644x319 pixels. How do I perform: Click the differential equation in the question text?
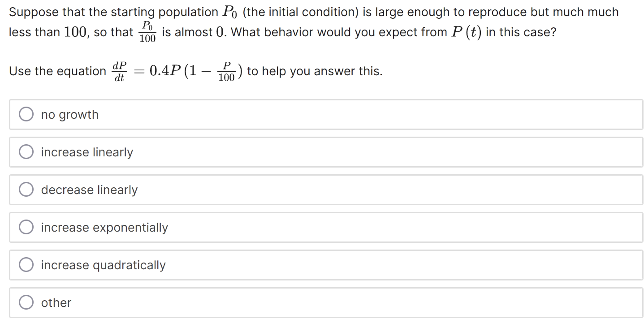(x=175, y=71)
